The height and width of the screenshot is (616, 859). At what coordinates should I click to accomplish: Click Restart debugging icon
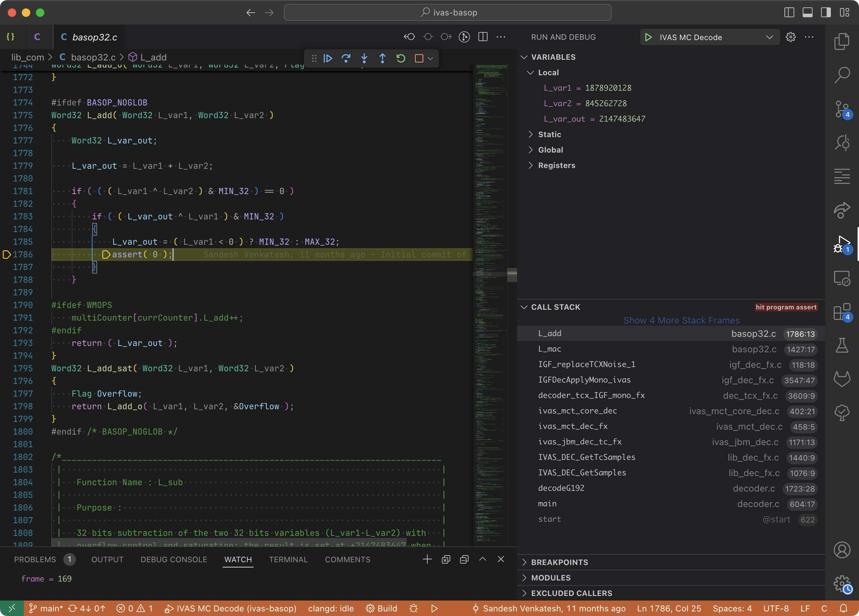[401, 58]
